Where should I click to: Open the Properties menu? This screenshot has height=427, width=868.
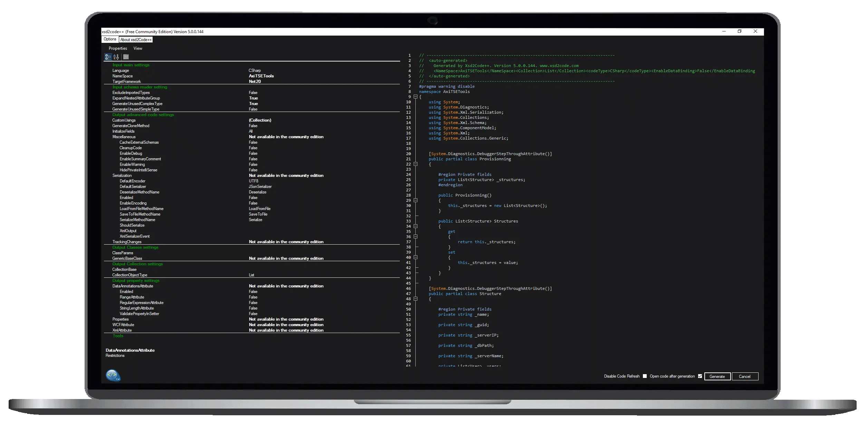tap(118, 48)
